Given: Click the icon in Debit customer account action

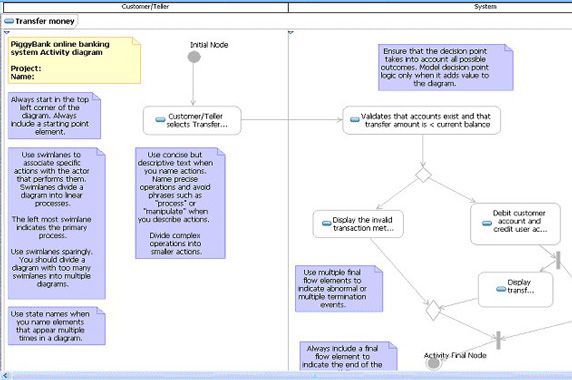Looking at the screenshot, I should point(487,223).
